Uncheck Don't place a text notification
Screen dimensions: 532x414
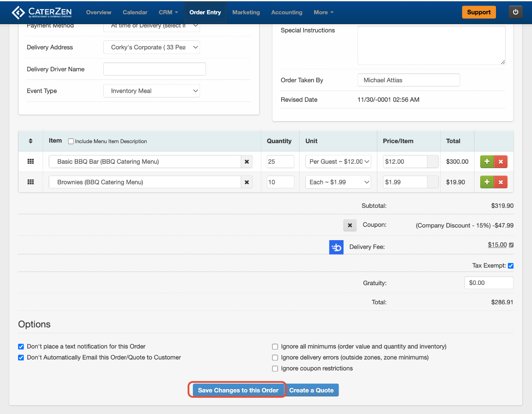pos(21,346)
